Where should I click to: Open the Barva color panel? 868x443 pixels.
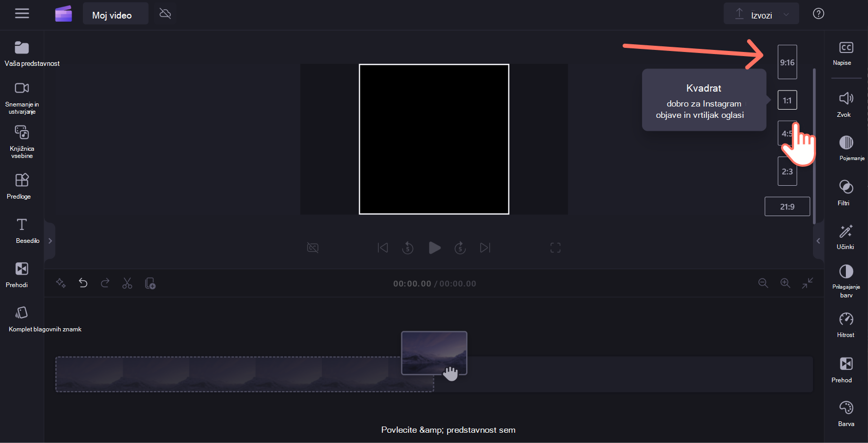tap(846, 414)
